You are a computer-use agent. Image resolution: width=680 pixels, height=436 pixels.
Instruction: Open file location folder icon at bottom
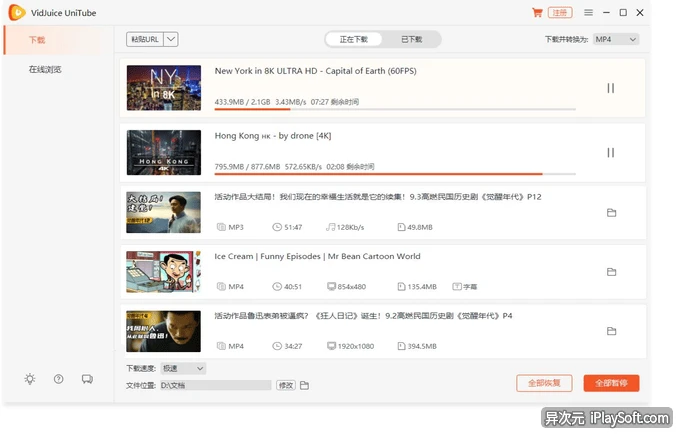[x=304, y=385]
